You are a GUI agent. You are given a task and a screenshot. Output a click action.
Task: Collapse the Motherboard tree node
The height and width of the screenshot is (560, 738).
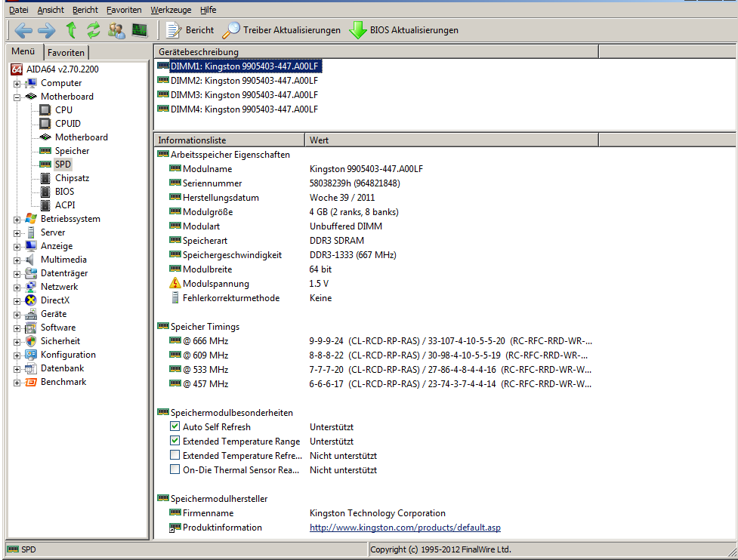pos(17,97)
